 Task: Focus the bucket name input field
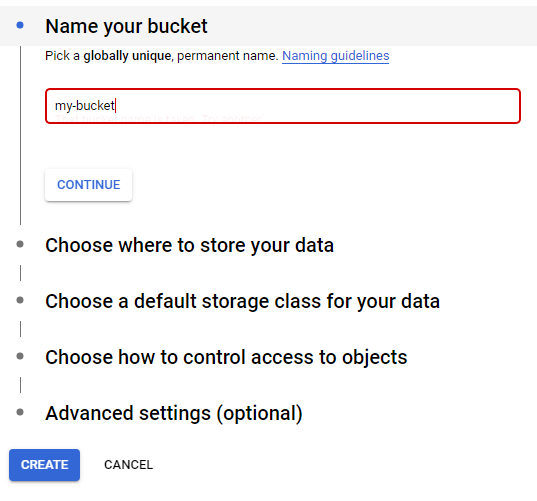click(x=283, y=106)
